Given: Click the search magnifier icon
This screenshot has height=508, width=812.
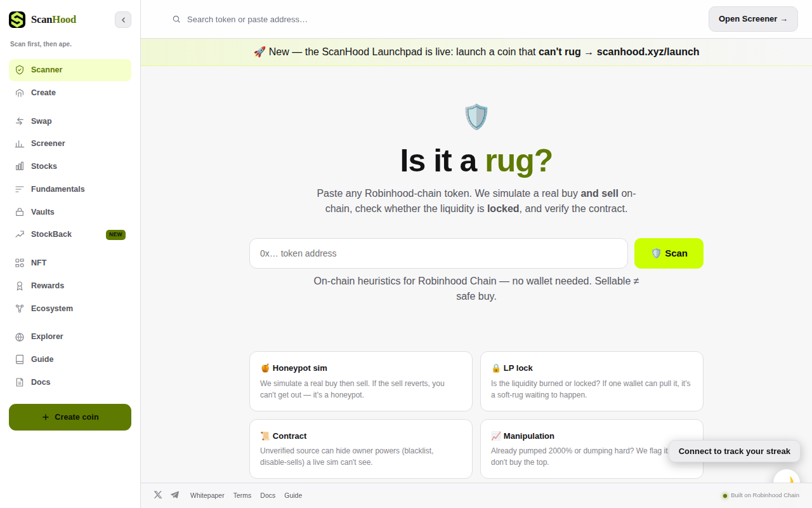Looking at the screenshot, I should 176,20.
